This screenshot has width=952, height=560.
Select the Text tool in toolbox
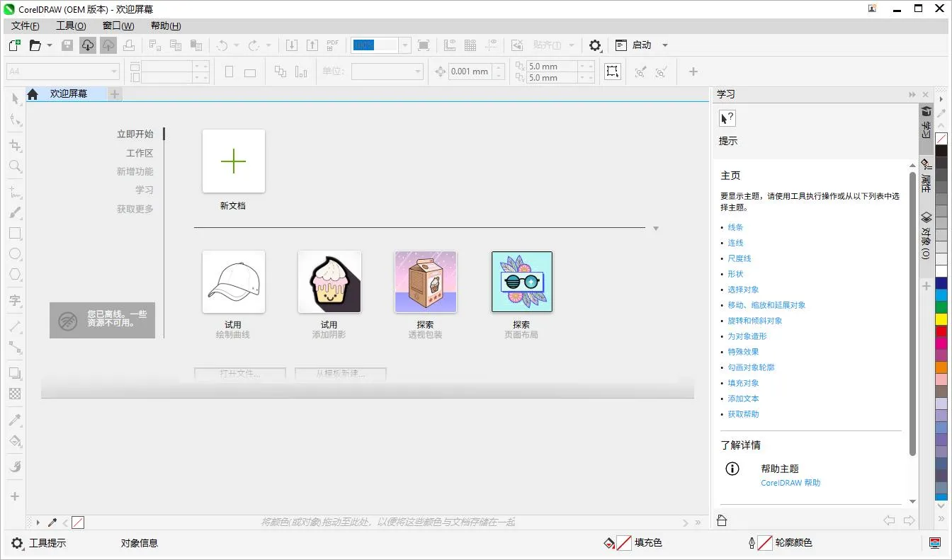15,301
